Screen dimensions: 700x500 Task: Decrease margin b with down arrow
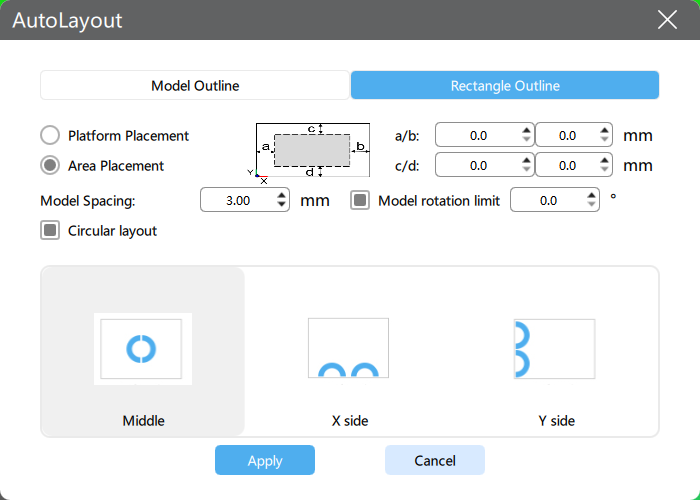click(x=604, y=139)
